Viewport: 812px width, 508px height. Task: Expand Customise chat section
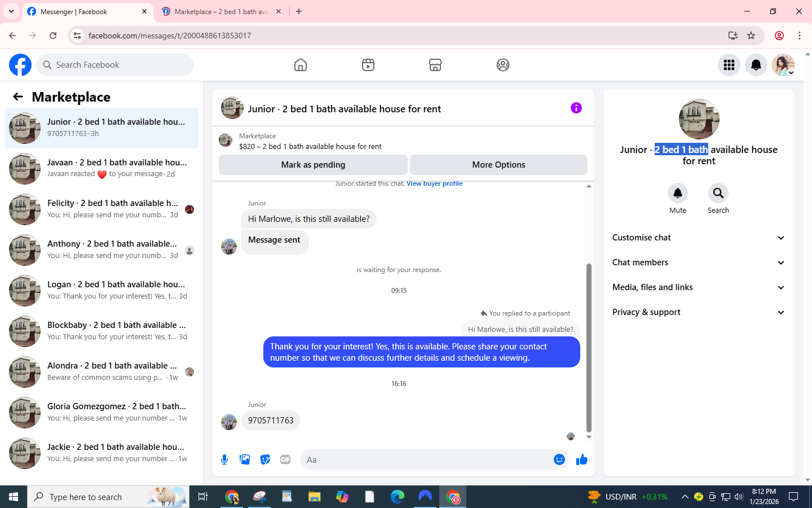[699, 238]
